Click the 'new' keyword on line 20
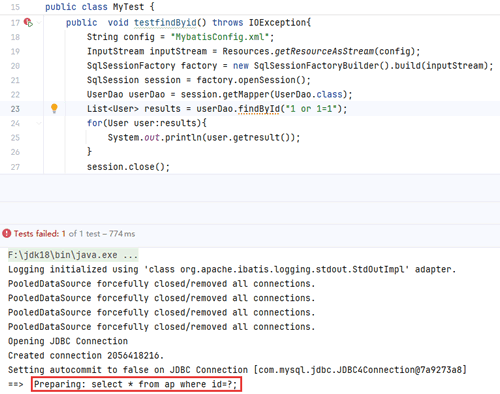The height and width of the screenshot is (394, 500). click(x=241, y=66)
